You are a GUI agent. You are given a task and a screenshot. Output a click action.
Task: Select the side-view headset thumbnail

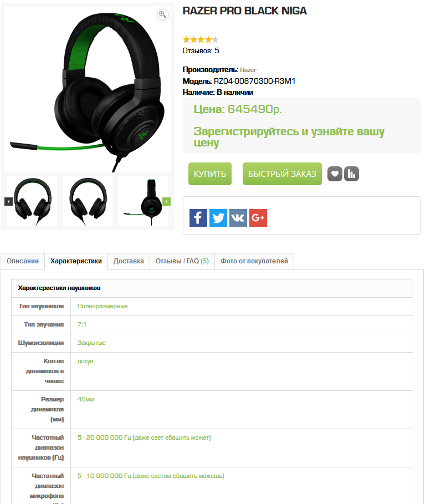click(x=143, y=201)
